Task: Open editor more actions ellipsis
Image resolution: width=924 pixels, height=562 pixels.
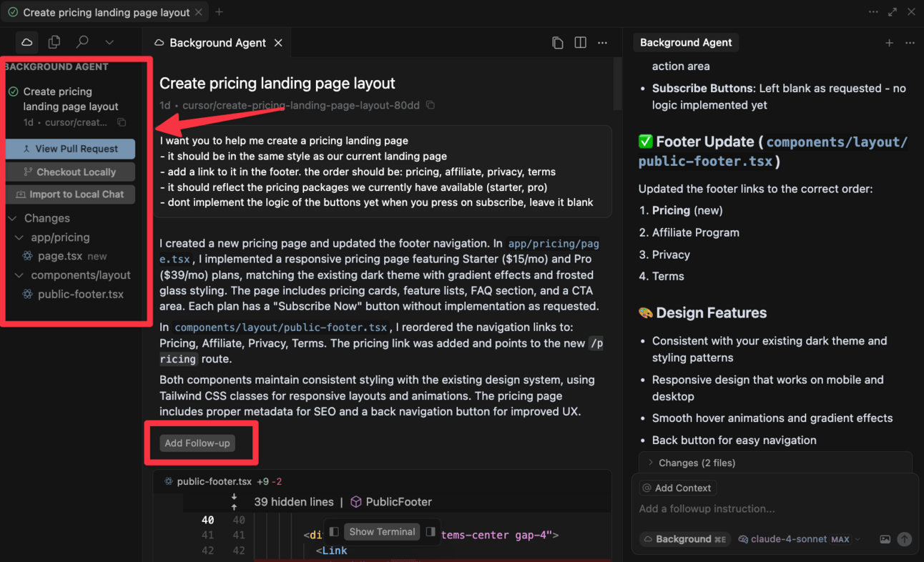Action: tap(603, 43)
